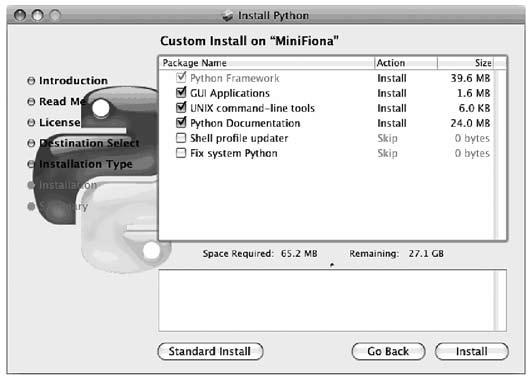Select the Introduction step in the sidebar

(73, 80)
